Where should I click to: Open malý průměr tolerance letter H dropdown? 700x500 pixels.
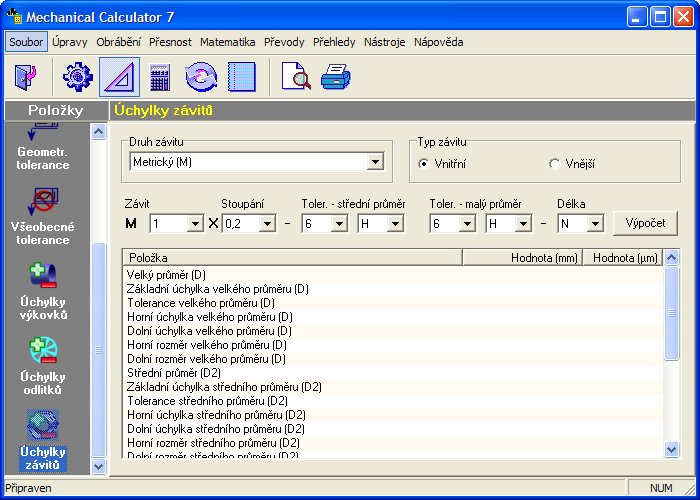tap(523, 224)
